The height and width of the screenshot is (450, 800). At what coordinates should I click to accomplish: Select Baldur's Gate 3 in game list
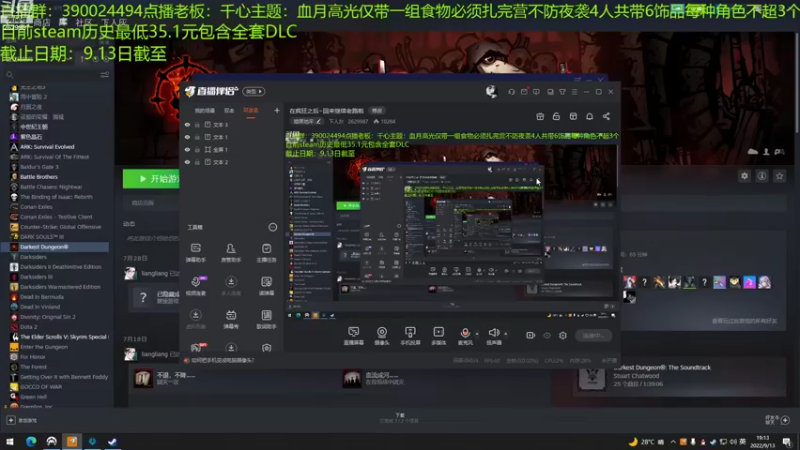pyautogui.click(x=39, y=167)
